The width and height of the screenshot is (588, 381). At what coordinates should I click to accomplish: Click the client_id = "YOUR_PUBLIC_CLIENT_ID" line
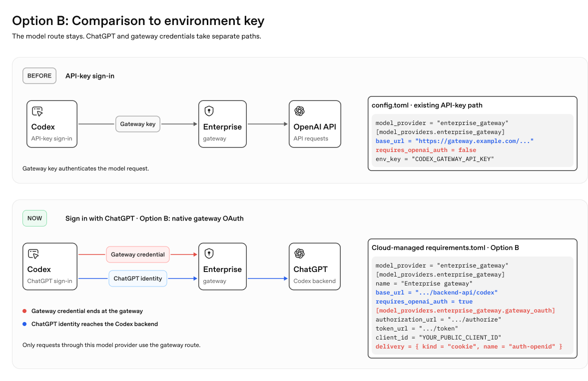438,338
